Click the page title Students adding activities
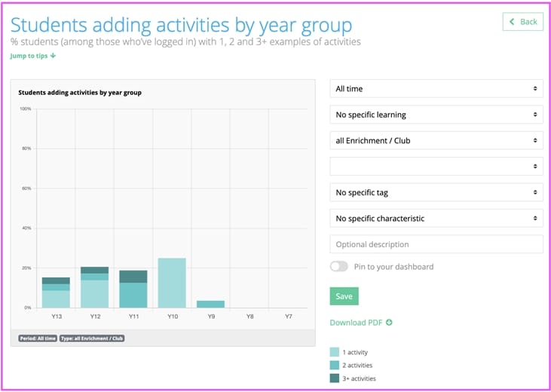 [x=181, y=25]
